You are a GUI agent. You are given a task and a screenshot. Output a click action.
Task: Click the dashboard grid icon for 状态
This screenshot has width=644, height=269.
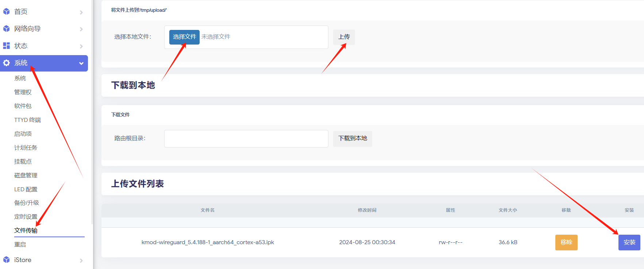coord(7,46)
